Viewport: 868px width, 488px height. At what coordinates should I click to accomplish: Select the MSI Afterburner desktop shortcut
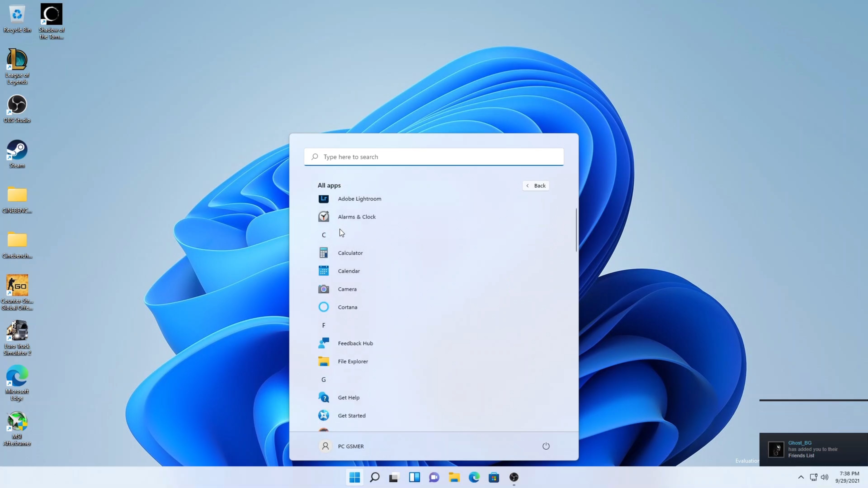pos(17,428)
